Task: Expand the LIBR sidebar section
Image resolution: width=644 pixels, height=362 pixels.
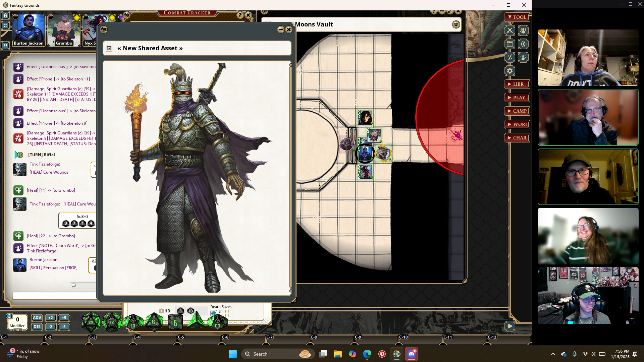Action: (x=517, y=84)
